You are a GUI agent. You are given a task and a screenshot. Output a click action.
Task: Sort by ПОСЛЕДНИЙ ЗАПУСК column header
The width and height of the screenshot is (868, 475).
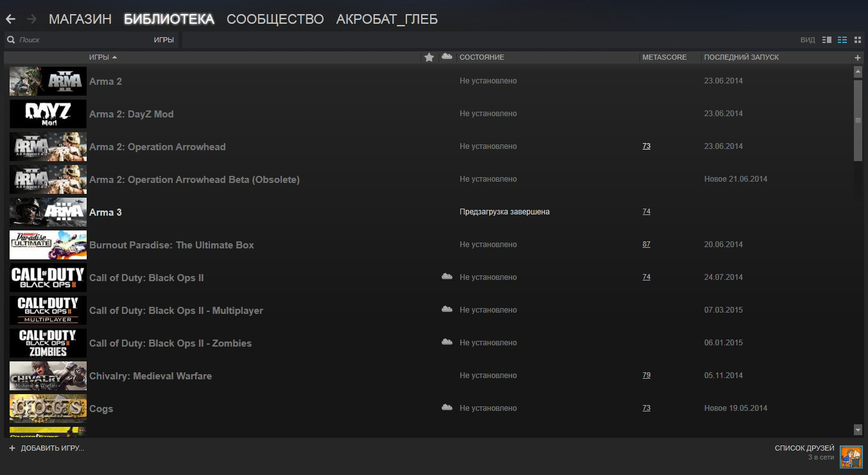[742, 57]
